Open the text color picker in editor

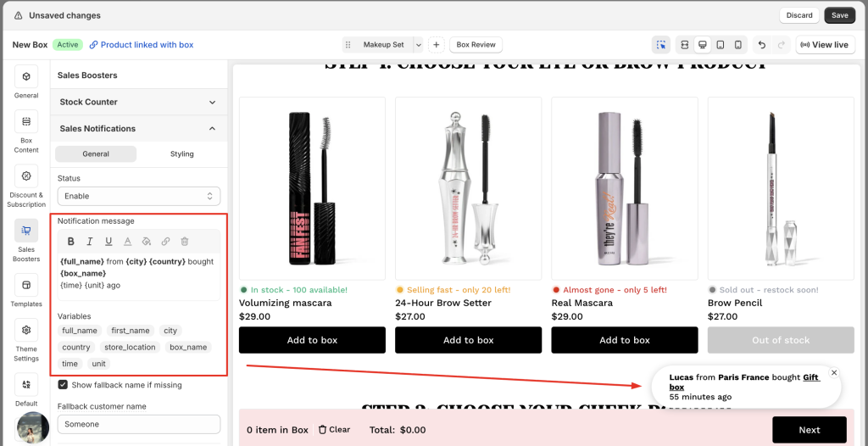(x=128, y=242)
